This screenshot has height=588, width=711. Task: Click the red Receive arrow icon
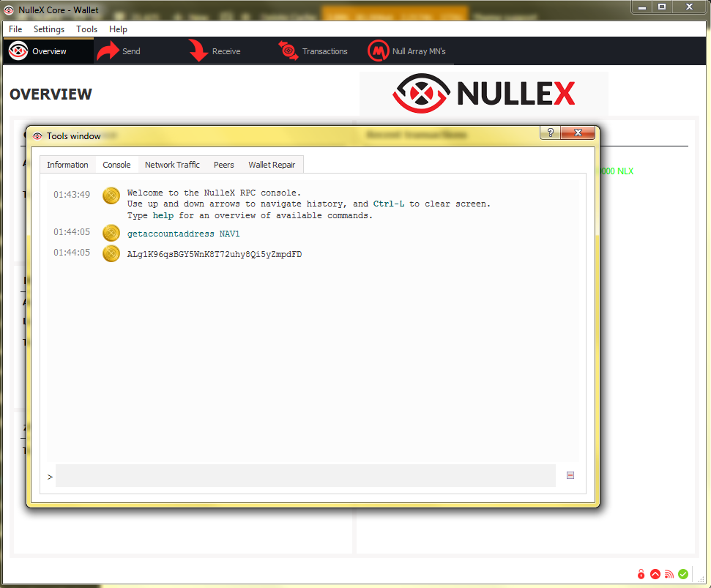tap(198, 51)
